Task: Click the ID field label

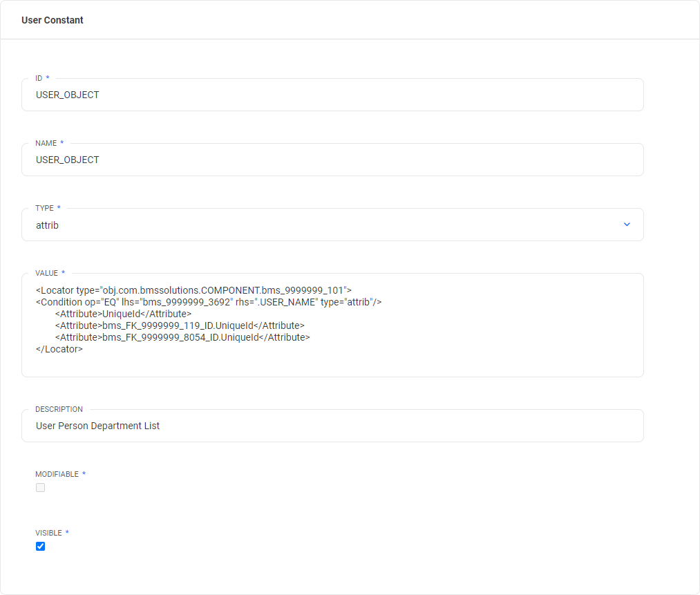Action: click(x=39, y=78)
